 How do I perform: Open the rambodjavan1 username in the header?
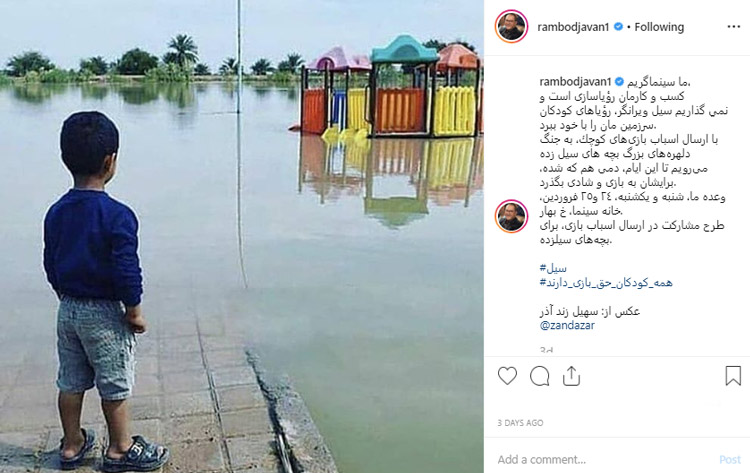click(x=573, y=27)
